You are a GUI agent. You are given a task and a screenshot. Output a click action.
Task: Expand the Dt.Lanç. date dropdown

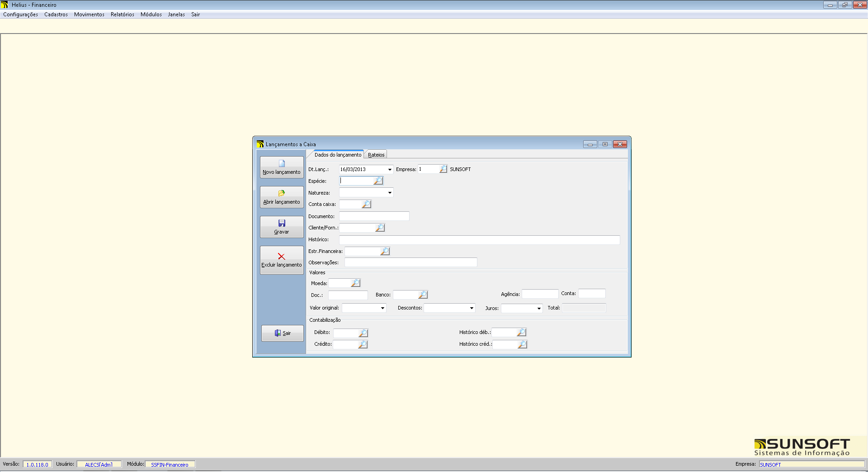point(390,170)
